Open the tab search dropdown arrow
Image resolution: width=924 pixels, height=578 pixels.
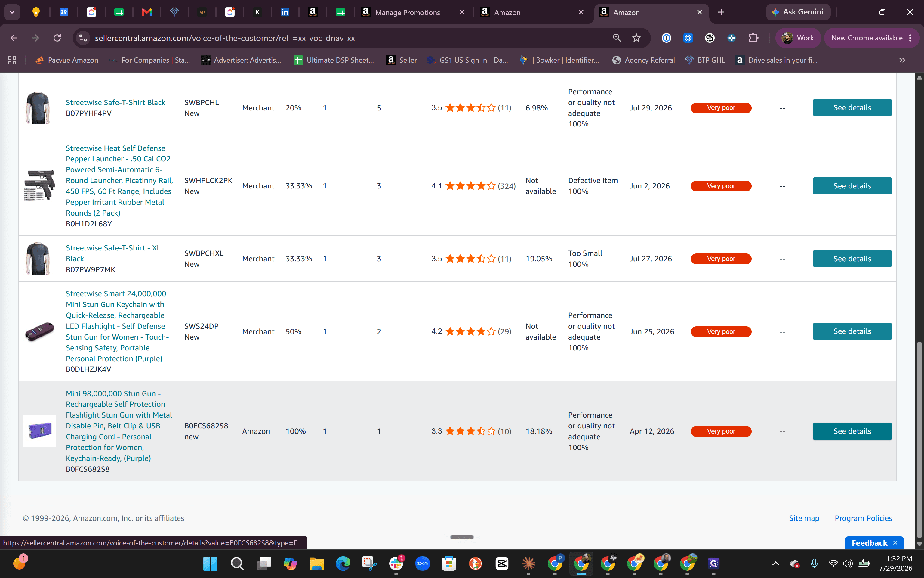point(12,12)
